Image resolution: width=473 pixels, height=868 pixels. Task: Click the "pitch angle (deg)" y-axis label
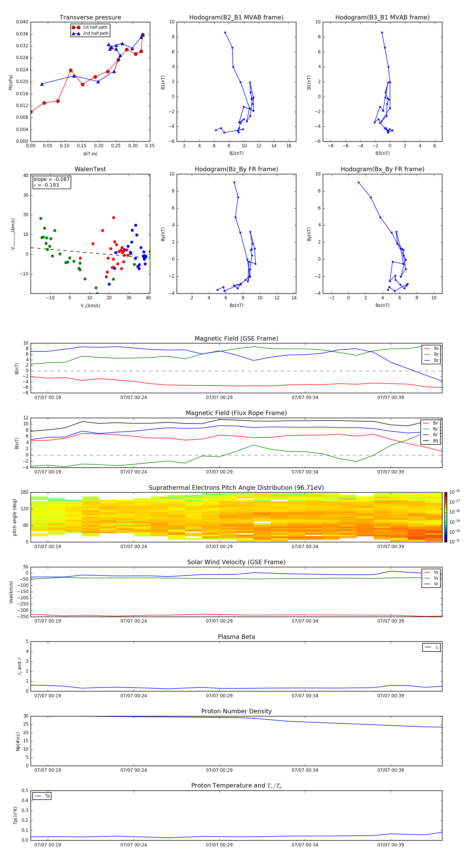pos(14,517)
